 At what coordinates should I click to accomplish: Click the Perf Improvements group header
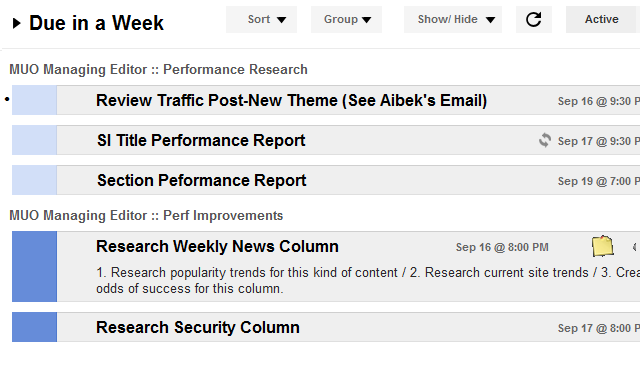click(146, 216)
